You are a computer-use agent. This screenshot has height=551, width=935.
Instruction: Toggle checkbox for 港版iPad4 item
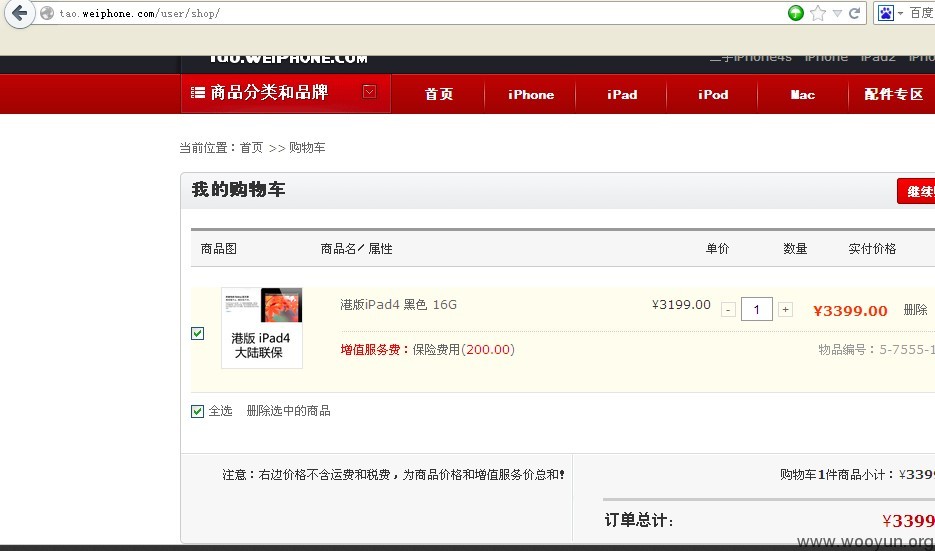(x=198, y=333)
